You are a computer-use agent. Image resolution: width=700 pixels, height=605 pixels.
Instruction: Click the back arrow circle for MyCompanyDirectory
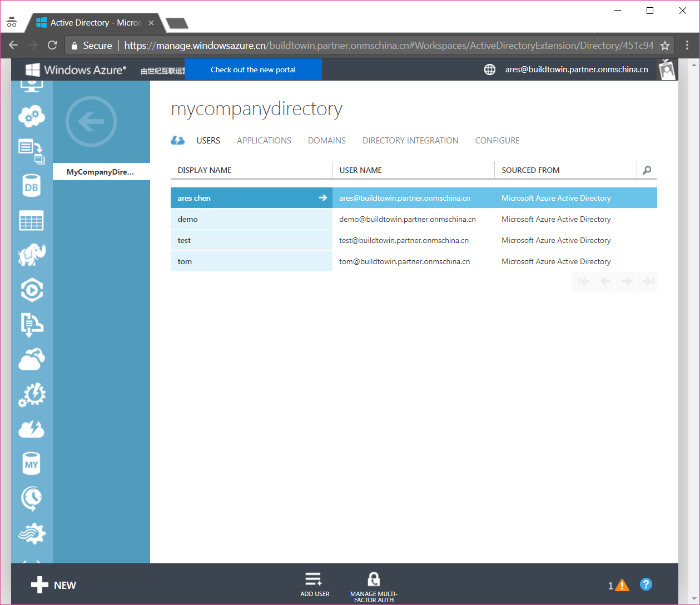[91, 121]
